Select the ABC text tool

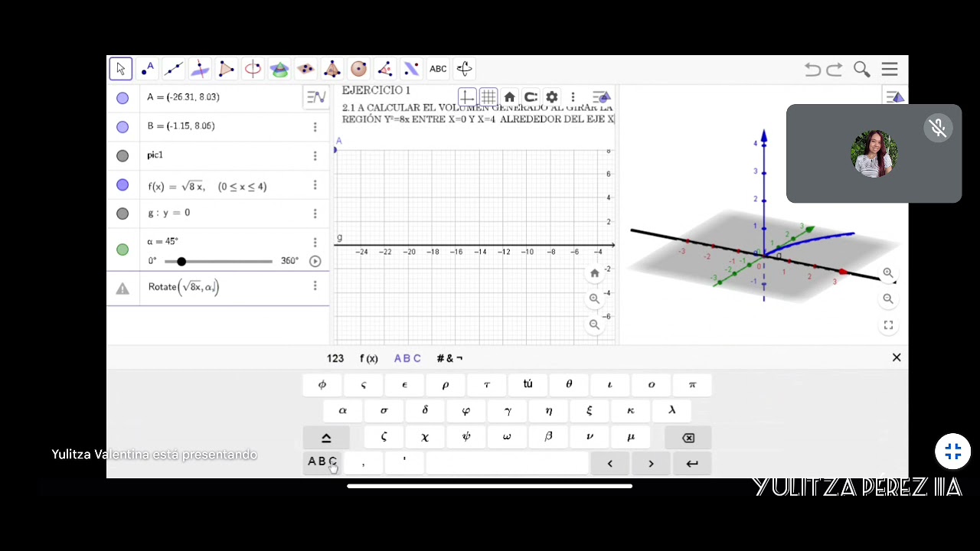point(438,69)
